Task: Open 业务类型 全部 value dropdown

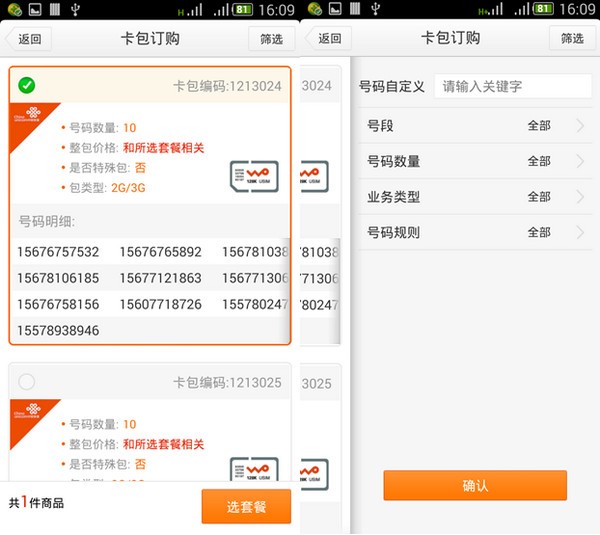Action: point(539,197)
